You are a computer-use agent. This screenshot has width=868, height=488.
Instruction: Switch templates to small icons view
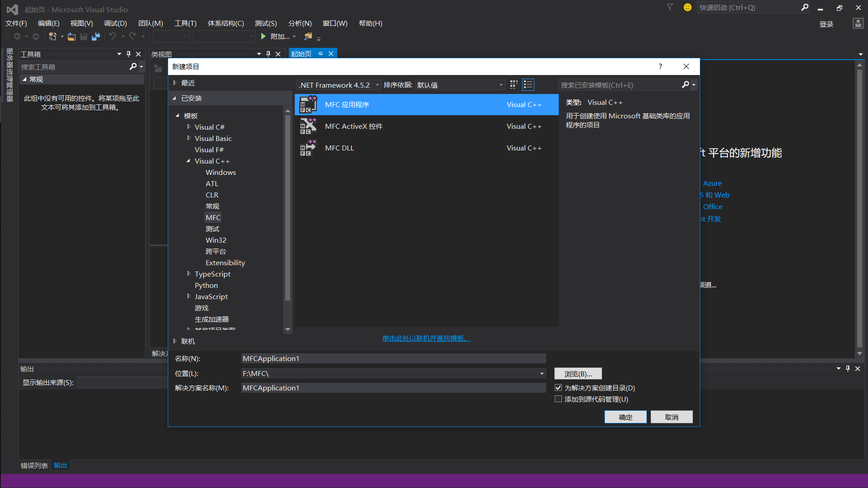pos(514,84)
